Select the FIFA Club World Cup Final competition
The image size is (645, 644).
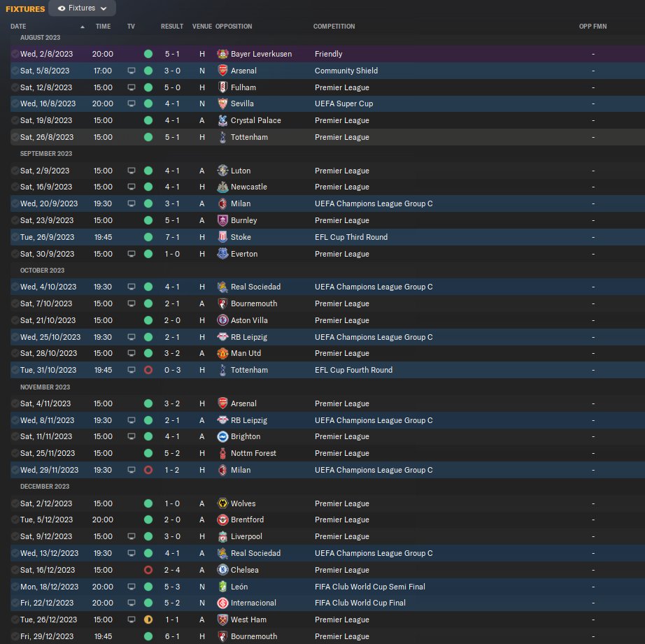(x=360, y=603)
